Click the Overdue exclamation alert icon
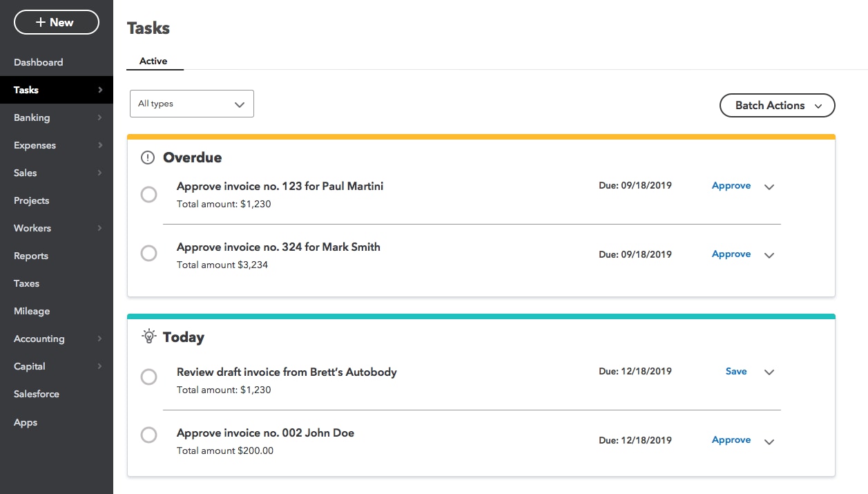 click(148, 158)
